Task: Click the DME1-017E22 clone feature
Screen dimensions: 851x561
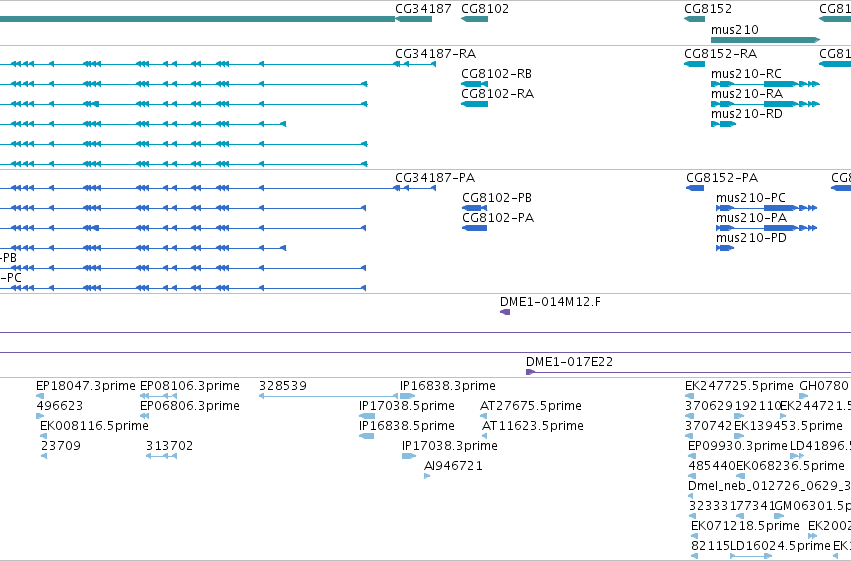Action: [688, 372]
